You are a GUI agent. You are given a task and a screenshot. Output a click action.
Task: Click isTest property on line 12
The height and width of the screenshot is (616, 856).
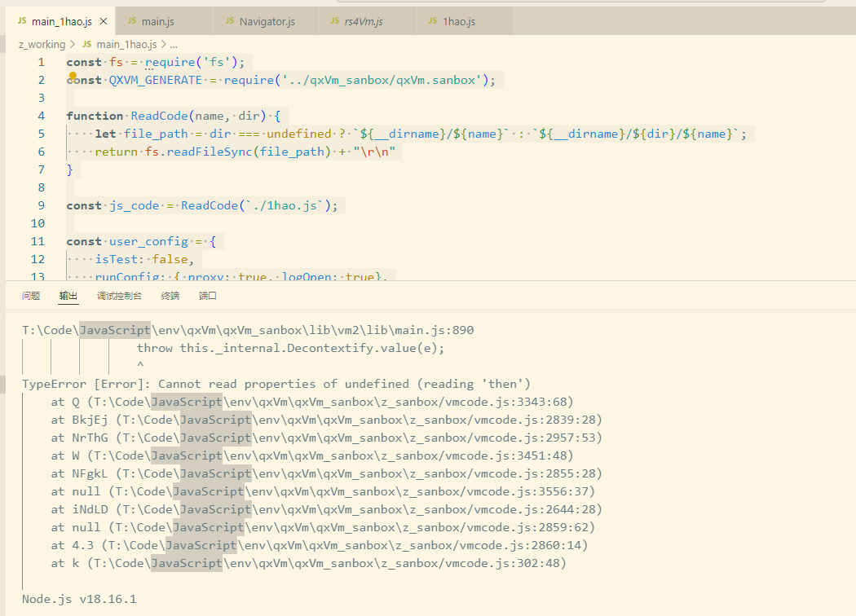[117, 259]
